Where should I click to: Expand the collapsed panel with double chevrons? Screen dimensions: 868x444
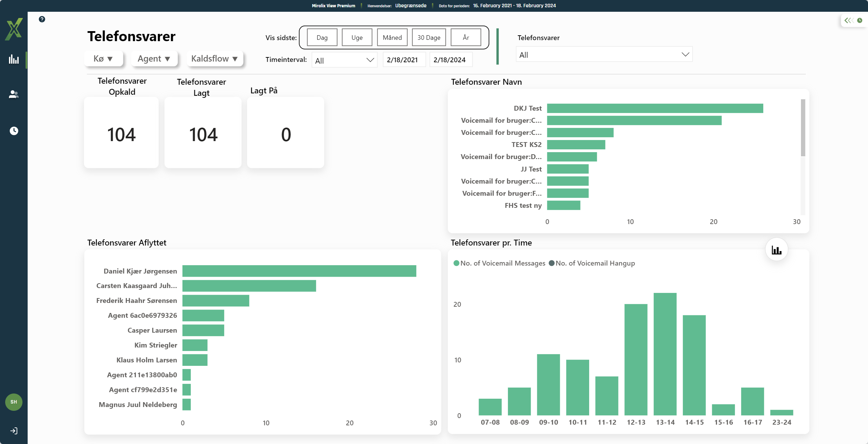coord(849,20)
